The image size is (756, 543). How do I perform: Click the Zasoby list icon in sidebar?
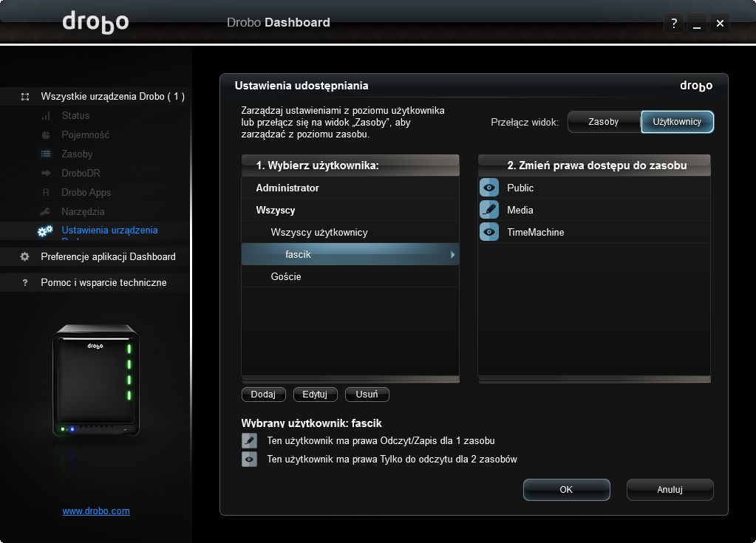pos(46,154)
